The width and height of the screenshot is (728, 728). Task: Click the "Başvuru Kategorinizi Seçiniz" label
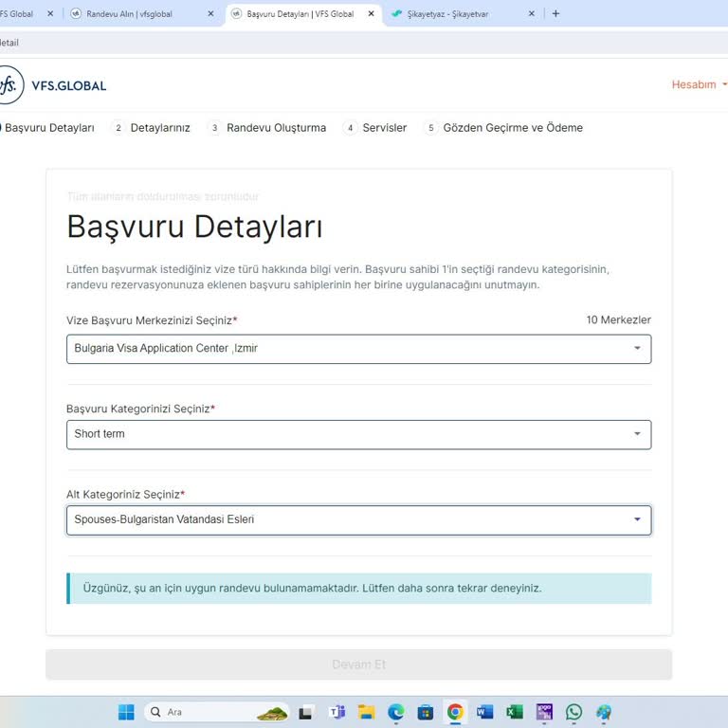(140, 409)
